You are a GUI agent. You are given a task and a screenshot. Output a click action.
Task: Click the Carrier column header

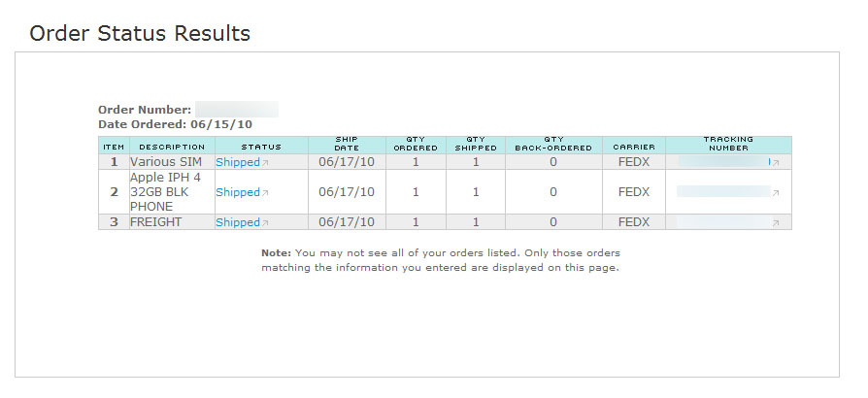pyautogui.click(x=633, y=148)
